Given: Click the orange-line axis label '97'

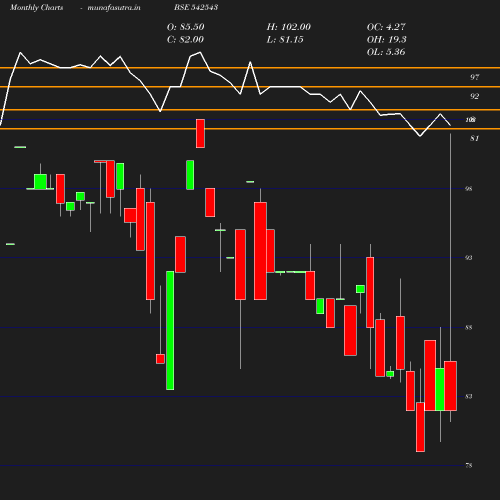Looking at the screenshot, I should point(474,77).
